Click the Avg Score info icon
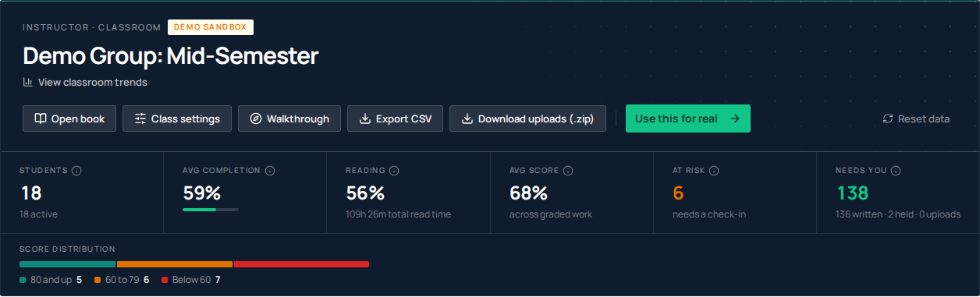The image size is (980, 297). pos(568,171)
